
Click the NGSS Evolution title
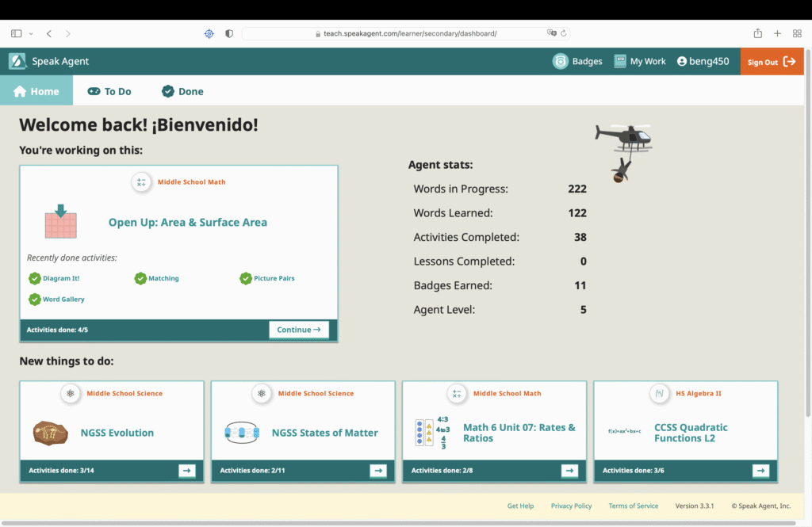point(117,433)
